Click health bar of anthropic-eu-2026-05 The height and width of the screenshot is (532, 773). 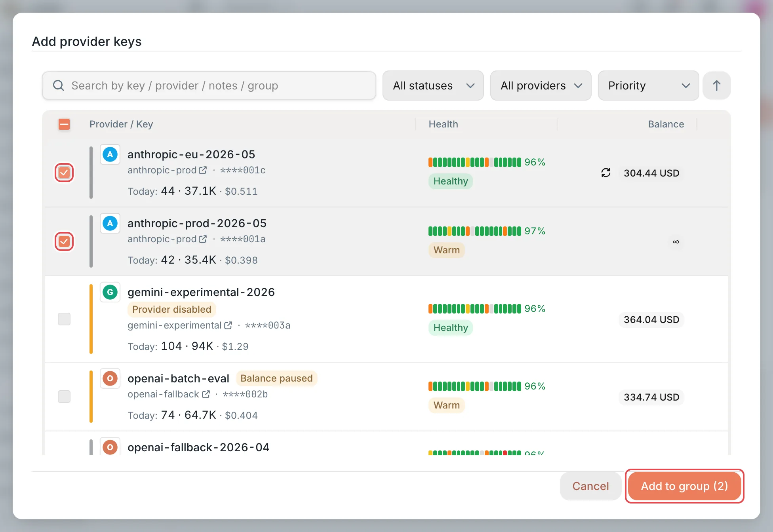pyautogui.click(x=474, y=162)
